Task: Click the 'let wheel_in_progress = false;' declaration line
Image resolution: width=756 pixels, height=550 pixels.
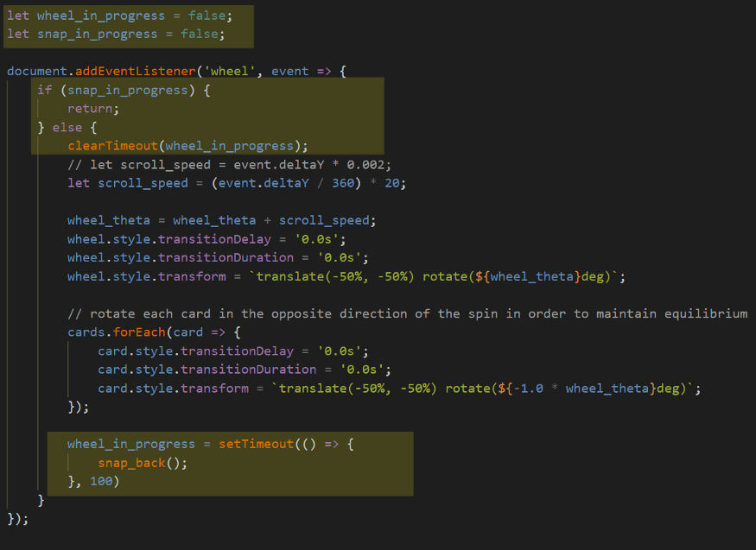Action: [119, 16]
